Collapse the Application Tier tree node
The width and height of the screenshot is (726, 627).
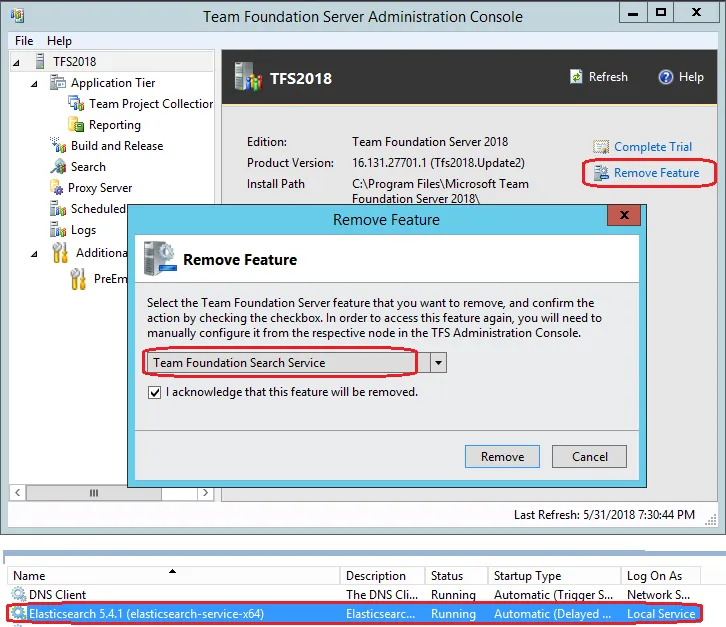34,84
